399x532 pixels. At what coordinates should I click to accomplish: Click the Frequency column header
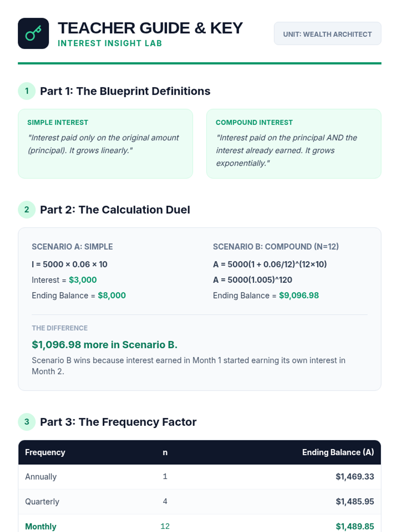(x=45, y=452)
